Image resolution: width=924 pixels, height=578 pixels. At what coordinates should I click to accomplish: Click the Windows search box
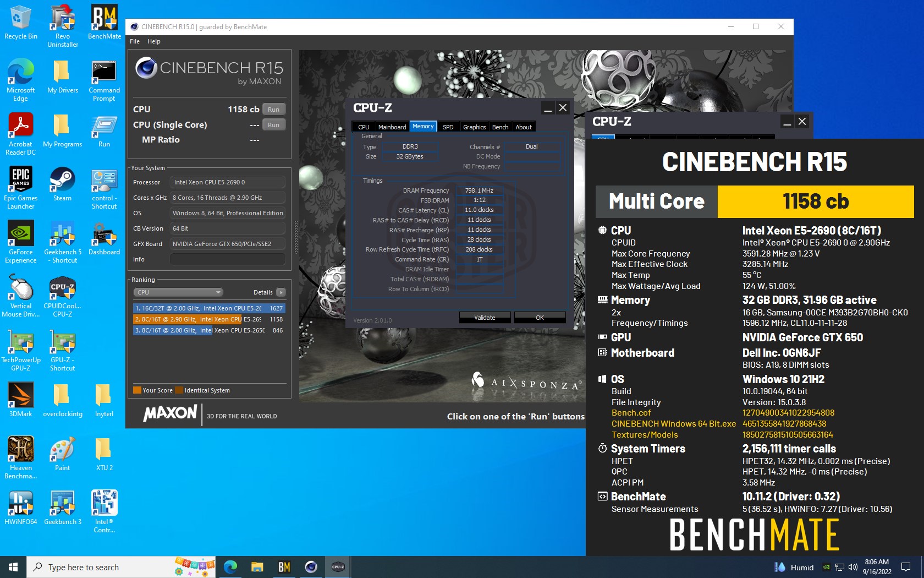pyautogui.click(x=121, y=567)
